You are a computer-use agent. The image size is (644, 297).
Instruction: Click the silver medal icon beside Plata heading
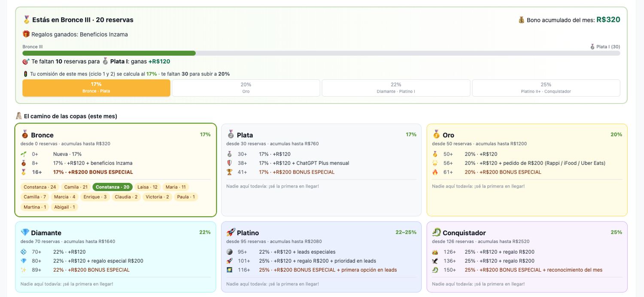pos(231,134)
